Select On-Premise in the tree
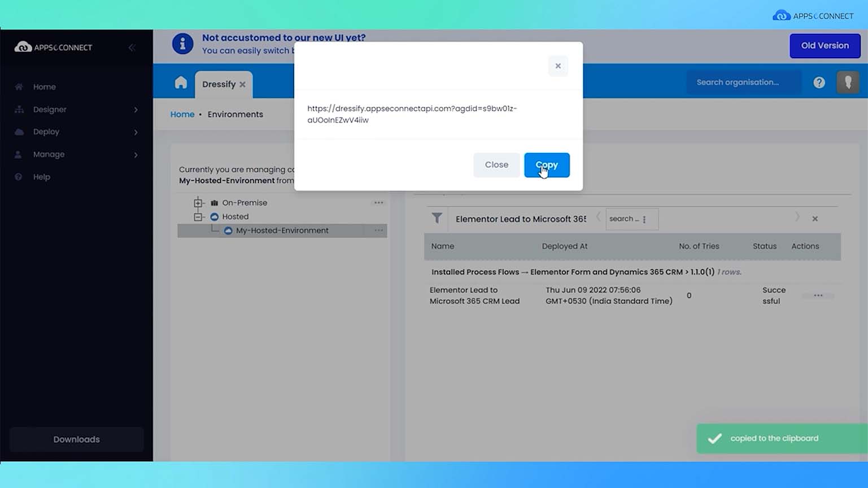 [x=245, y=203]
